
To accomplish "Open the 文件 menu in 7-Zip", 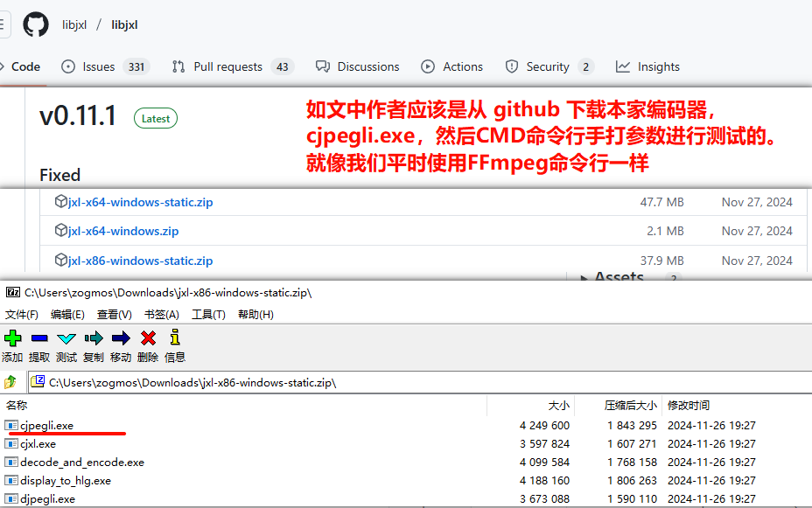I will click(x=22, y=314).
